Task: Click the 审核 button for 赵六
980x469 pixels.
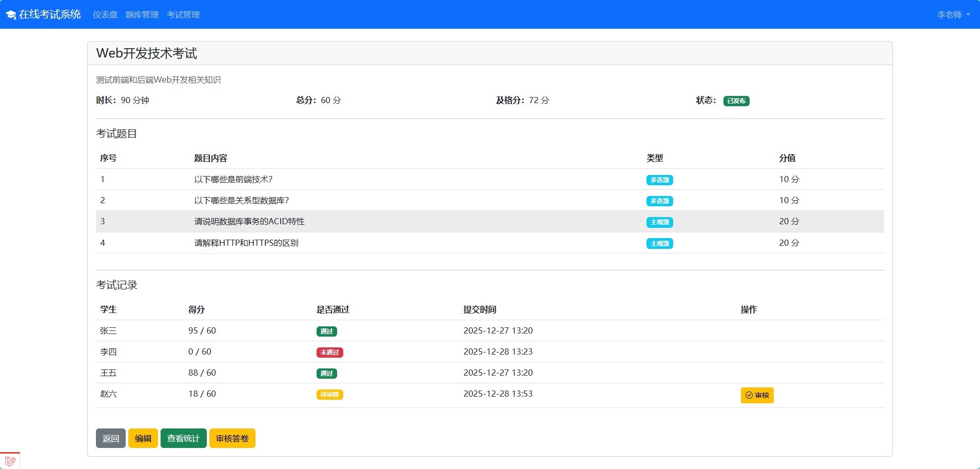Action: pos(756,395)
